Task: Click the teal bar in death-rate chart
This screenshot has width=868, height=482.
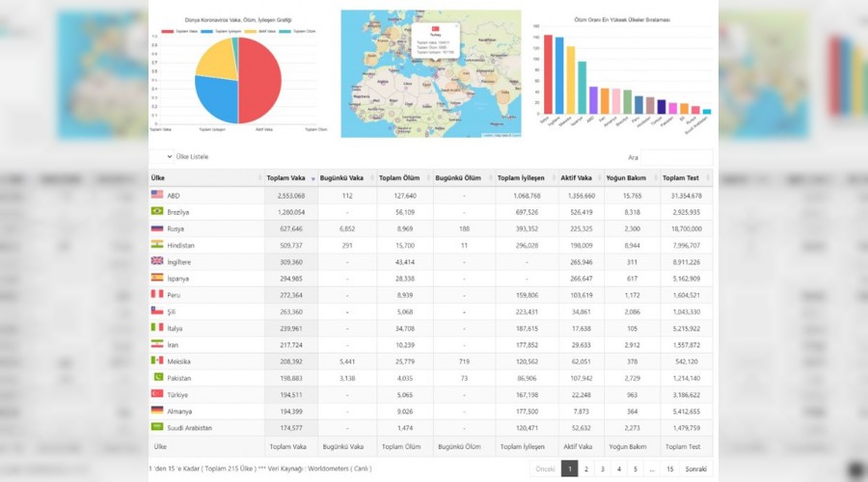Action: pos(582,88)
